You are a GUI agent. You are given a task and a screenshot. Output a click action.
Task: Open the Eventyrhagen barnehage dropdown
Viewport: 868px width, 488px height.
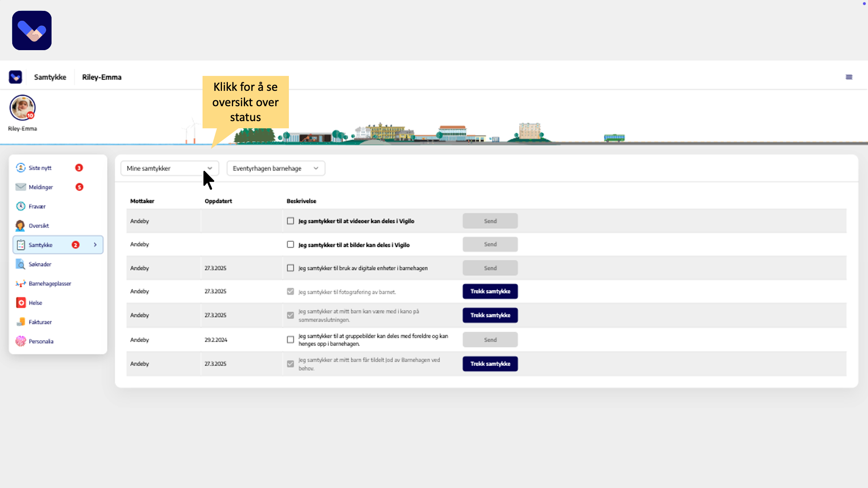coord(275,169)
